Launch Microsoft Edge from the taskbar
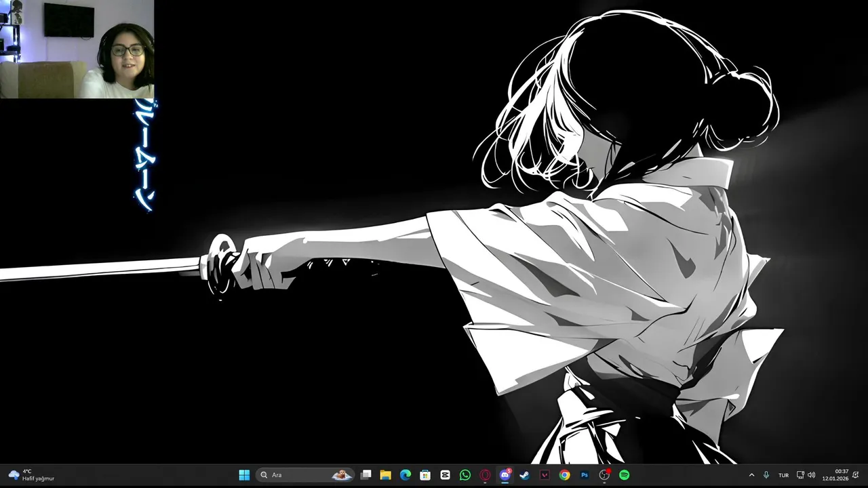 (x=406, y=475)
